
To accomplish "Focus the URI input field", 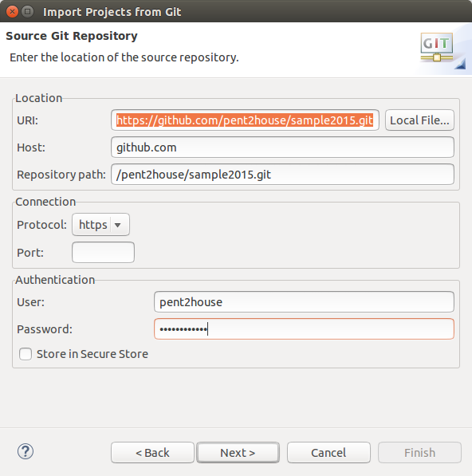I will point(245,120).
